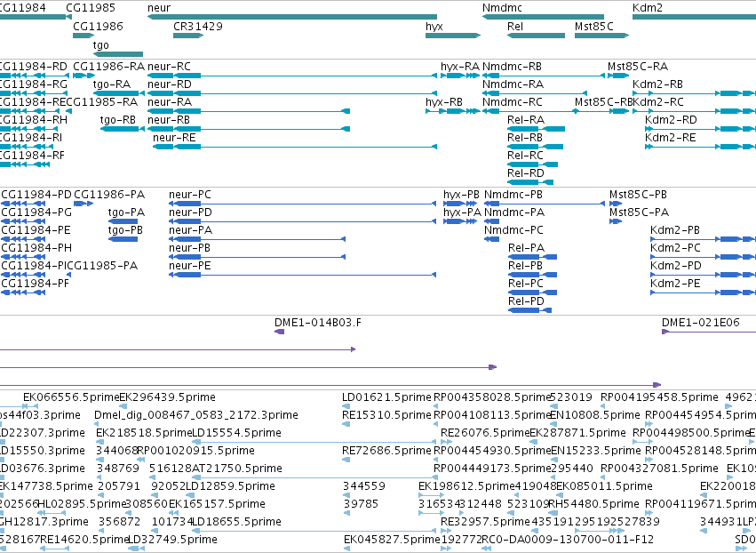
Task: Open transcript CG11986-RA
Action: click(x=84, y=76)
